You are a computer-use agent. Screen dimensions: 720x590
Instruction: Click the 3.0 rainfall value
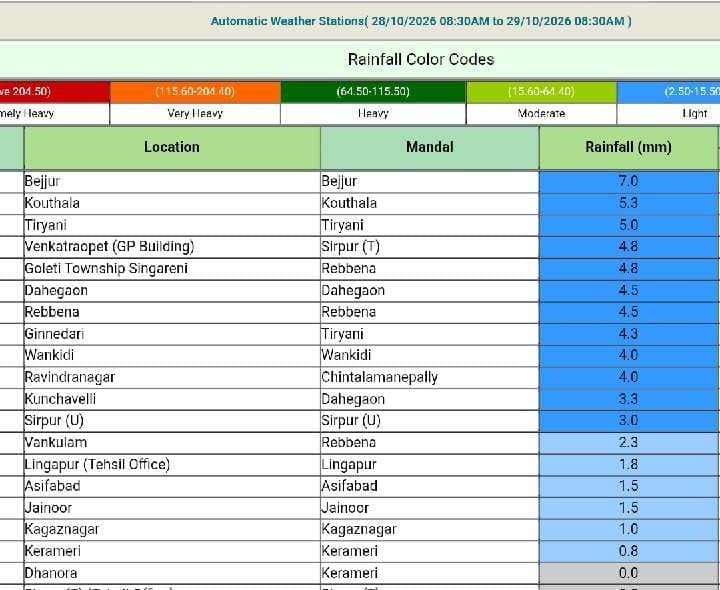click(x=628, y=421)
